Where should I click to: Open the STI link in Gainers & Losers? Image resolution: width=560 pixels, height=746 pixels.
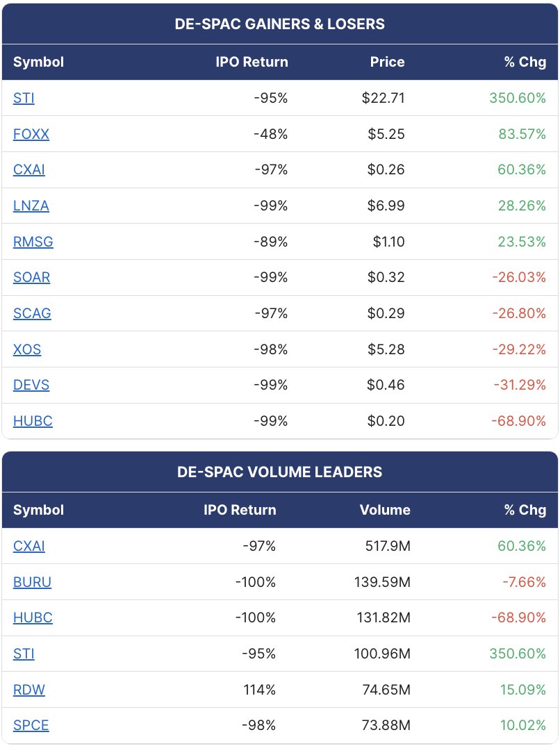pyautogui.click(x=24, y=98)
